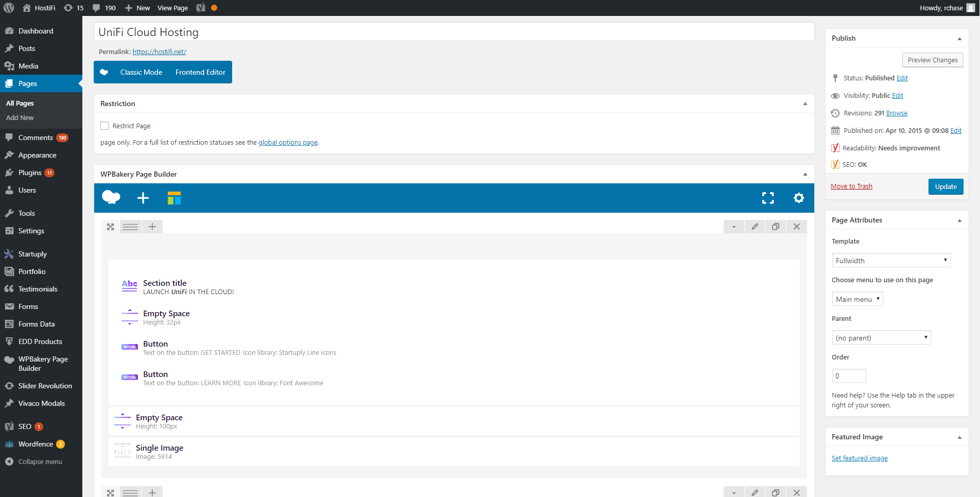
Task: Collapse the Publish panel
Action: pyautogui.click(x=959, y=39)
